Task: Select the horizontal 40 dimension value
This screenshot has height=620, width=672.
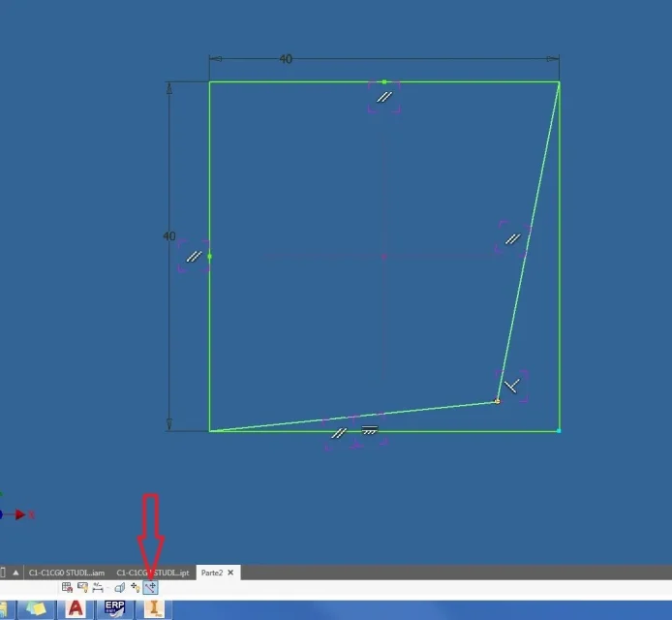Action: pos(286,59)
